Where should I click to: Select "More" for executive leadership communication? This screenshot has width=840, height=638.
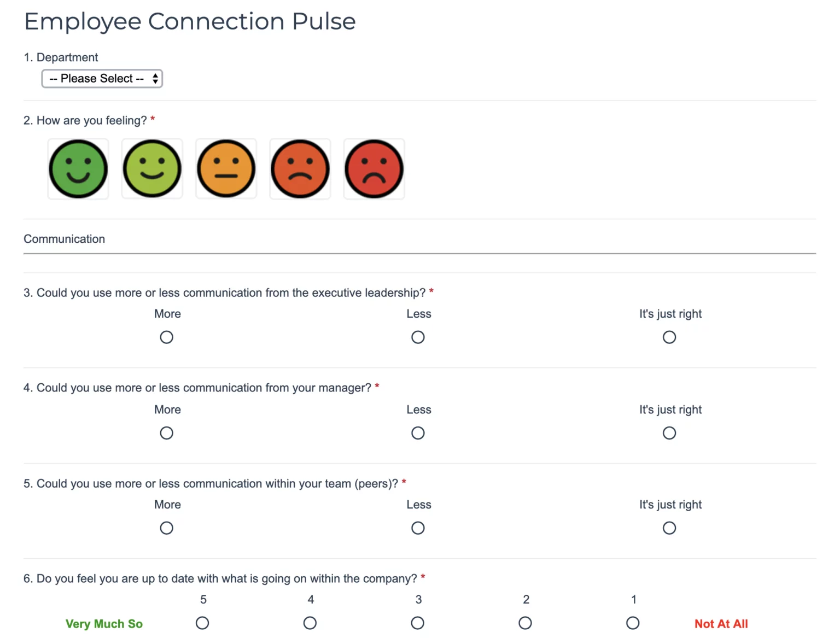[166, 337]
